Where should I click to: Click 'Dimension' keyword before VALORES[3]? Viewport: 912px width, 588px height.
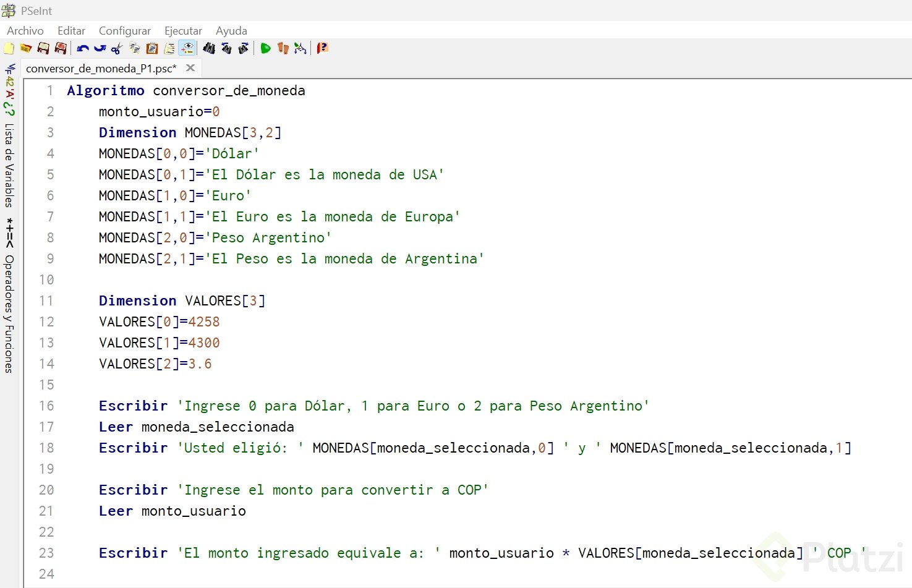pos(138,301)
